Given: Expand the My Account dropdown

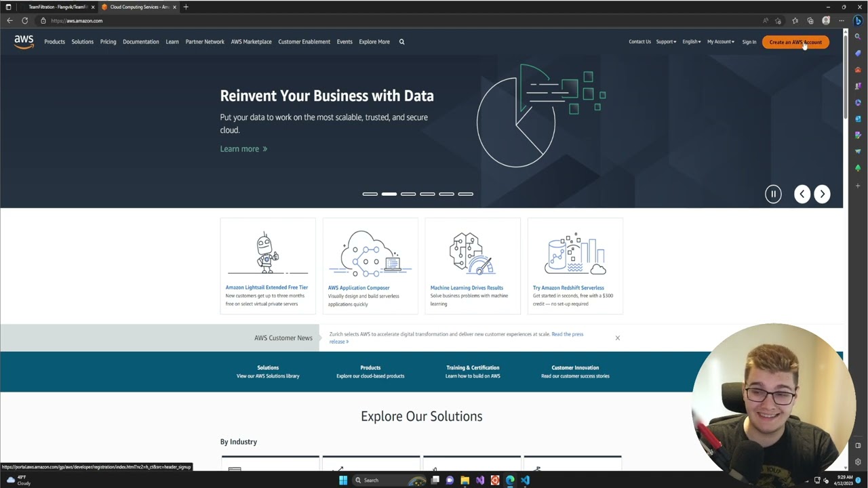Looking at the screenshot, I should 720,42.
